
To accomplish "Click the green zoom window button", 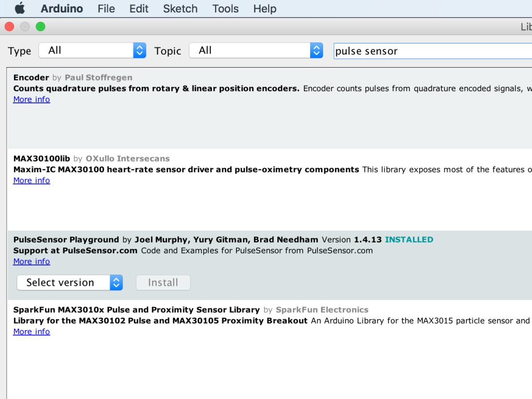I will (x=41, y=26).
